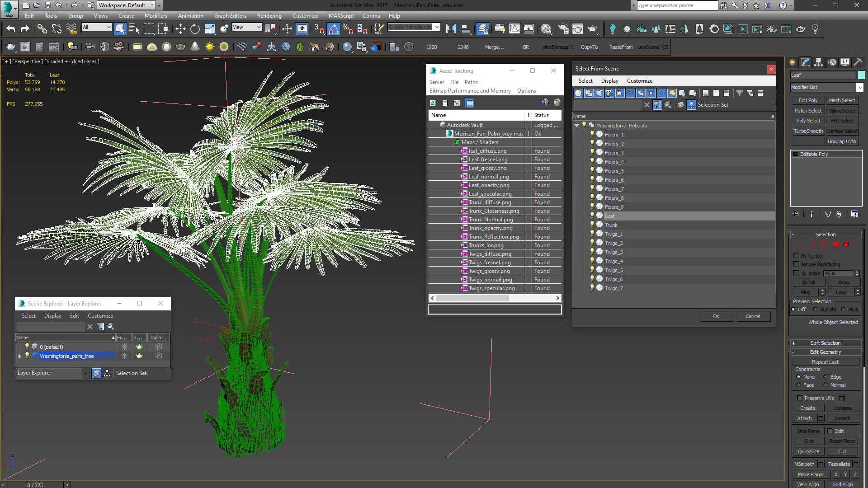This screenshot has width=868, height=488.
Task: Open the Curve Editor icon
Action: [514, 29]
